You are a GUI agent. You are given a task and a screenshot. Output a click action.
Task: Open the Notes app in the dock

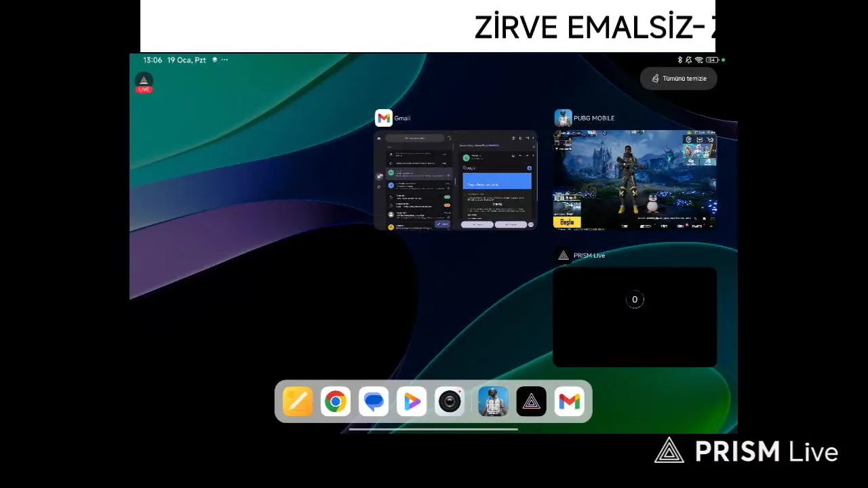[x=298, y=402]
